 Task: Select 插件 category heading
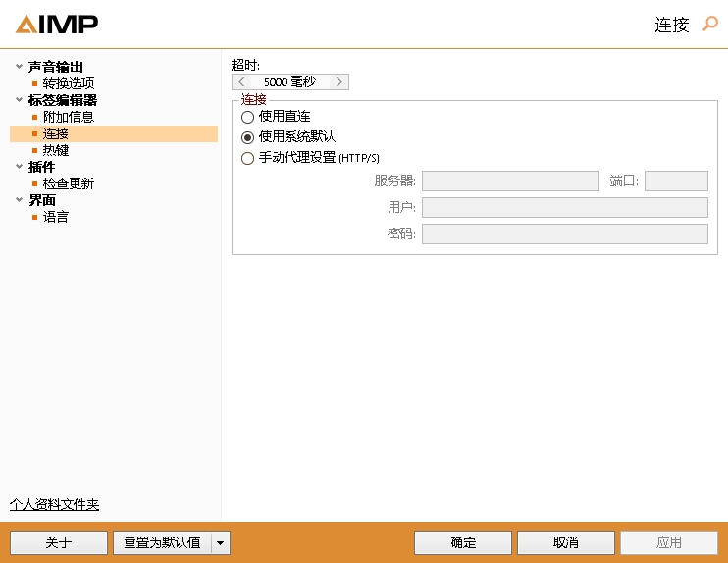pyautogui.click(x=42, y=167)
